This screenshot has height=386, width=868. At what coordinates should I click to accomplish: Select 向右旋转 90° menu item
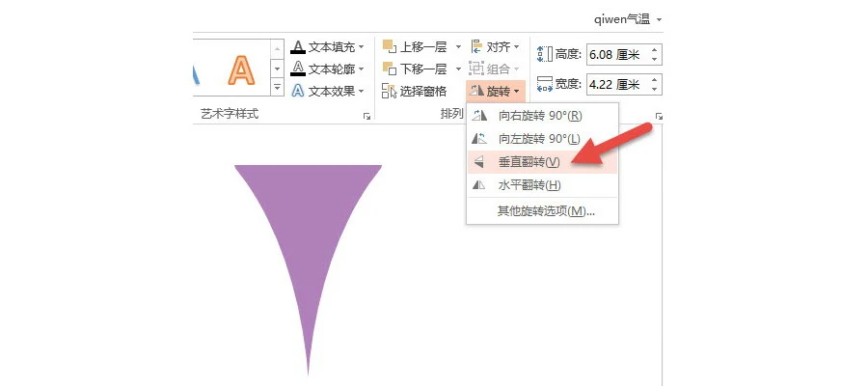point(540,116)
